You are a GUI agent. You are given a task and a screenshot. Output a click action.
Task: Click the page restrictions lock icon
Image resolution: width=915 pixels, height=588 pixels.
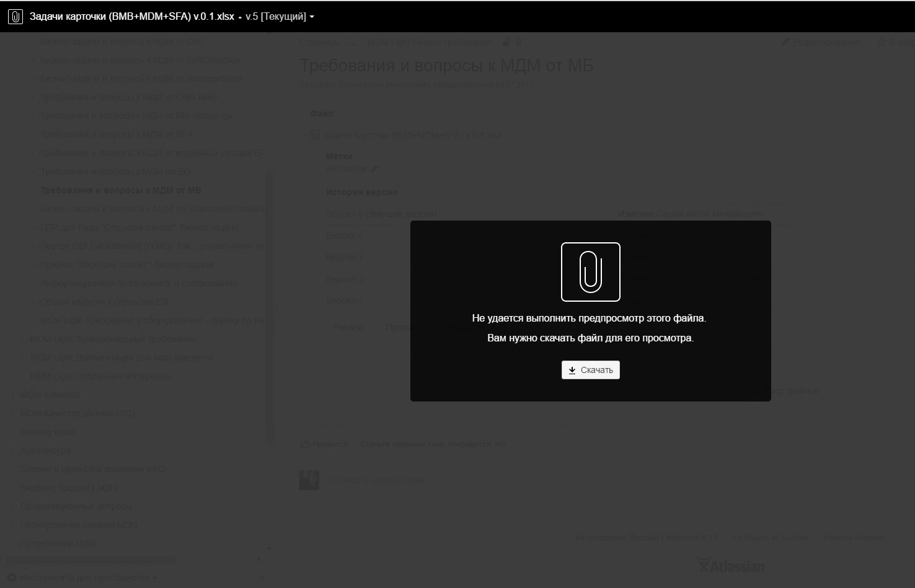[x=506, y=42]
